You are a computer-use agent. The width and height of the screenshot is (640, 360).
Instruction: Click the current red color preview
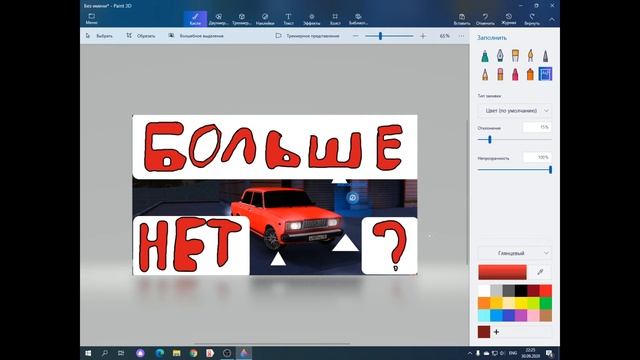pos(502,272)
